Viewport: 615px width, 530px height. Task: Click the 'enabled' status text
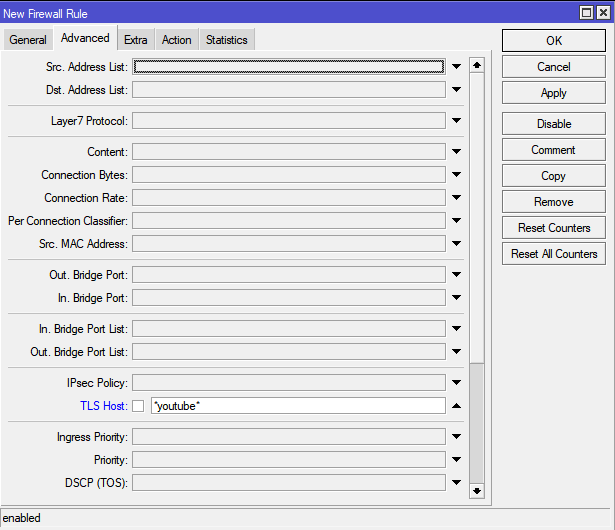click(22, 518)
